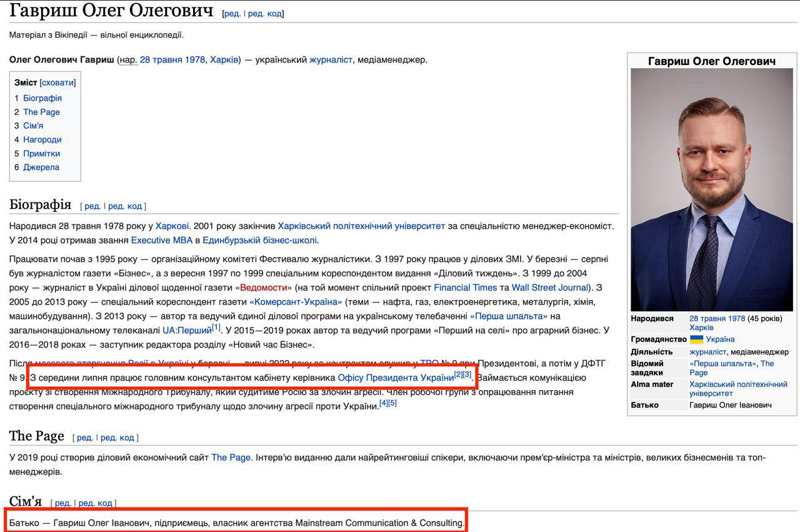
Task: Open 'Офісу Президента України' link
Action: [x=395, y=378]
